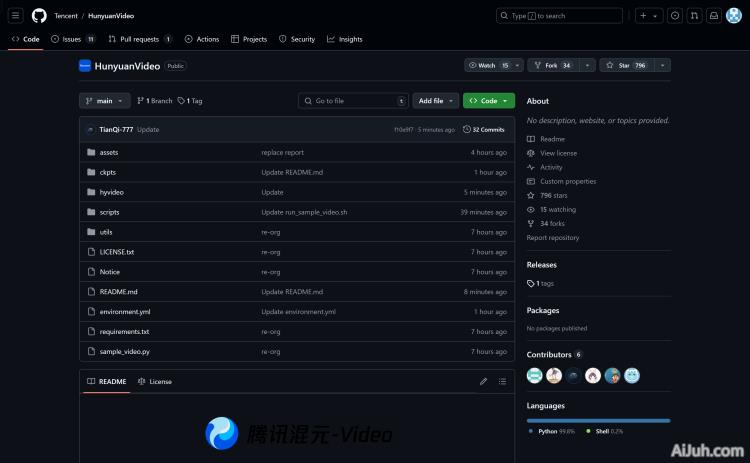The image size is (750, 463).
Task: Open the user profile avatar menu
Action: (734, 16)
